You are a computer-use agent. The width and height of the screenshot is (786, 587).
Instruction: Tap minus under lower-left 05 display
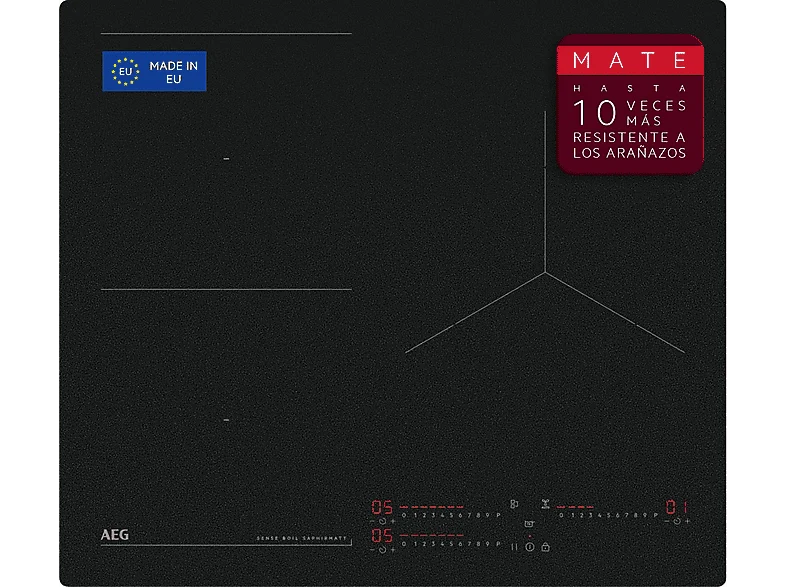point(372,550)
